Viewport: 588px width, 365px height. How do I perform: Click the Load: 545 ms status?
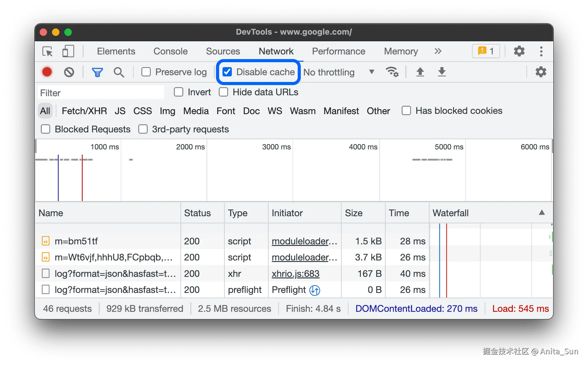click(x=521, y=309)
